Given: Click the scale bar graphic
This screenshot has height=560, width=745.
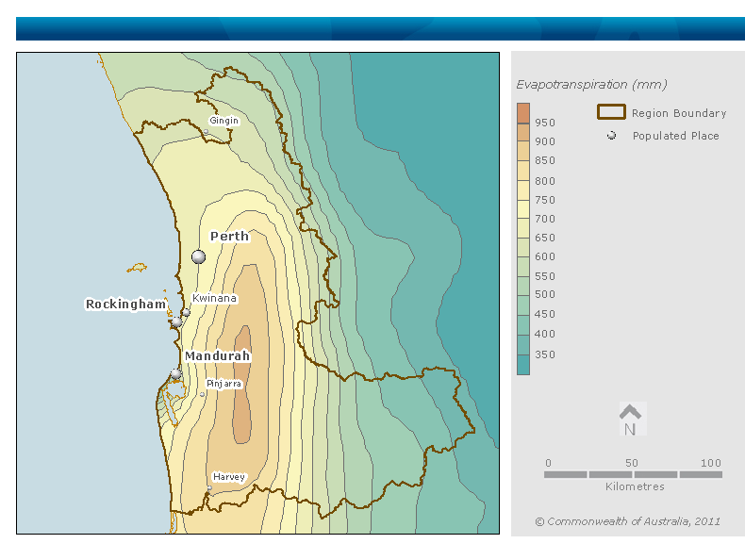Looking at the screenshot, I should click(634, 474).
